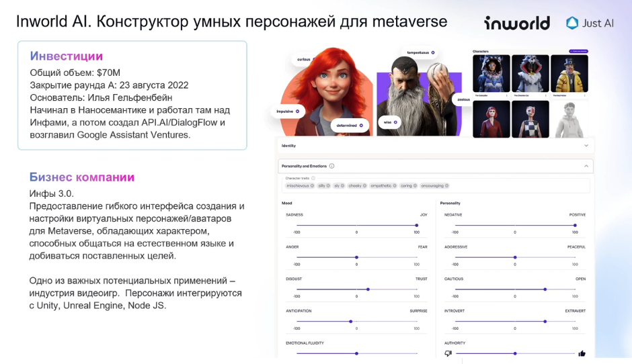Click the "Инфы 3.0." text
632x364 pixels.
[x=52, y=193]
